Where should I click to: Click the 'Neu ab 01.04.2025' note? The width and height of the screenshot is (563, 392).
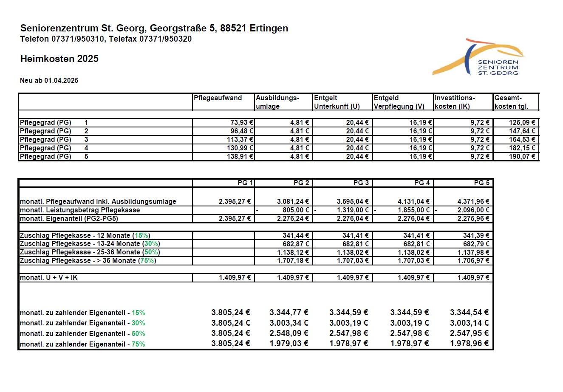click(49, 81)
